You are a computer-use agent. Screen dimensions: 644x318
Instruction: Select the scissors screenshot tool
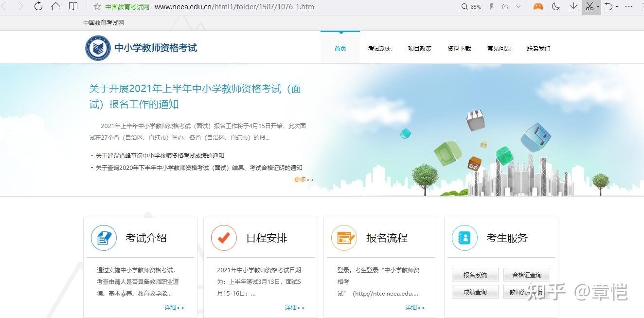pos(590,7)
